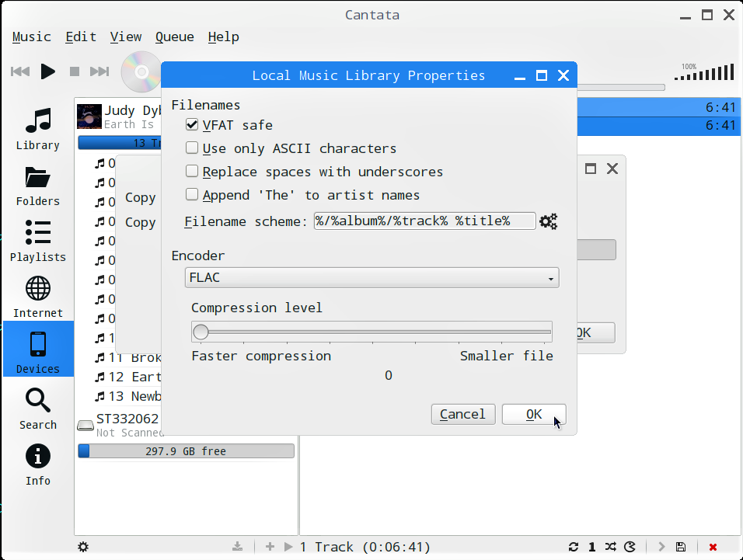Image resolution: width=743 pixels, height=560 pixels.
Task: Uncheck the VFAT safe checkbox
Action: point(192,124)
